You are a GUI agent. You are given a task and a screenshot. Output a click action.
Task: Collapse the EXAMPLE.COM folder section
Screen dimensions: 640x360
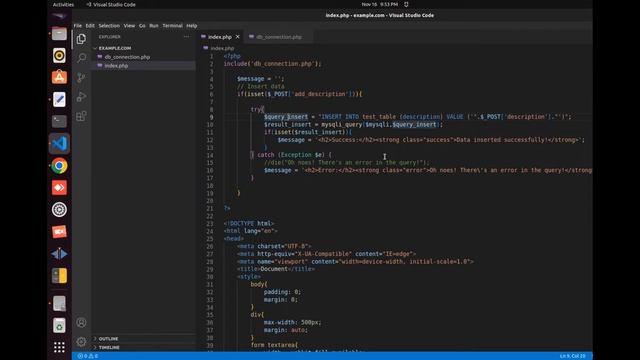[x=114, y=48]
